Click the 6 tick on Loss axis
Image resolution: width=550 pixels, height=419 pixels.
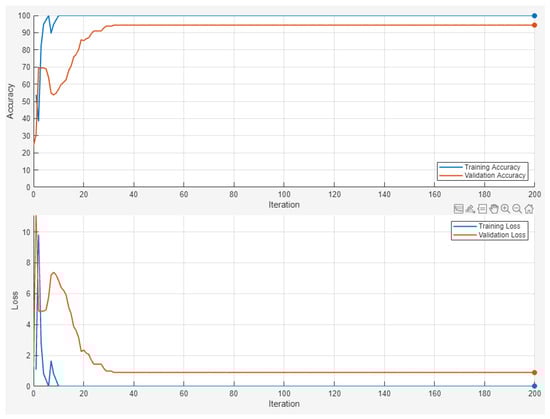tap(28, 294)
